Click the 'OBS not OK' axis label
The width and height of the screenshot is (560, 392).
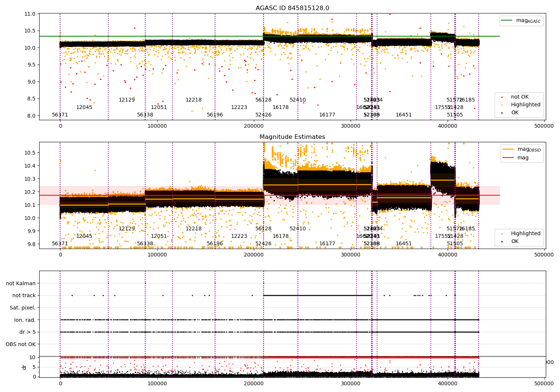(21, 345)
